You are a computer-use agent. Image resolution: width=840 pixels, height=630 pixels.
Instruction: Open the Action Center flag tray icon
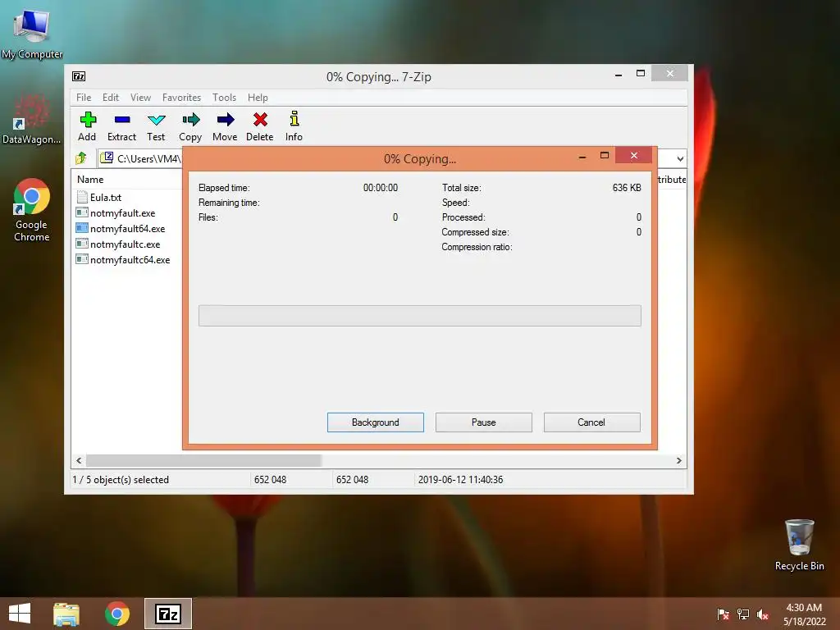[724, 614]
